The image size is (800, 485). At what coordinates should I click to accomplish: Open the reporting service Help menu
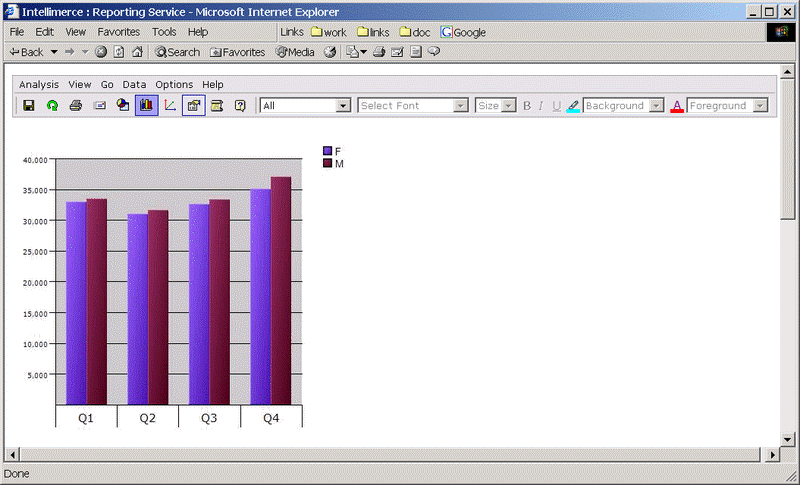pyautogui.click(x=213, y=85)
